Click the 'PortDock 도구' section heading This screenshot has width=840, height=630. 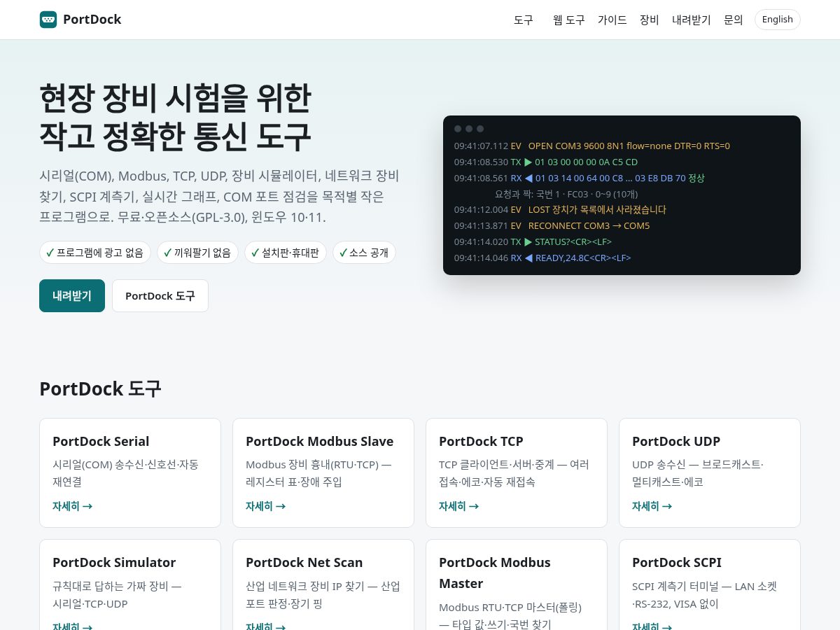pyautogui.click(x=100, y=388)
